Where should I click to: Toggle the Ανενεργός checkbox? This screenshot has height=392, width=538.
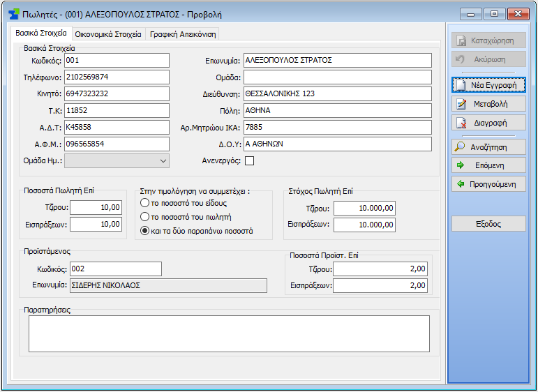point(249,160)
